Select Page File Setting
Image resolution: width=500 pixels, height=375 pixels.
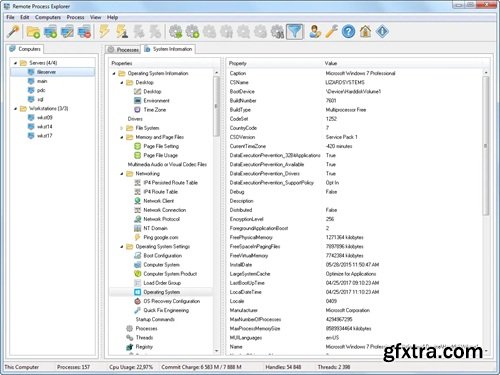coord(161,146)
